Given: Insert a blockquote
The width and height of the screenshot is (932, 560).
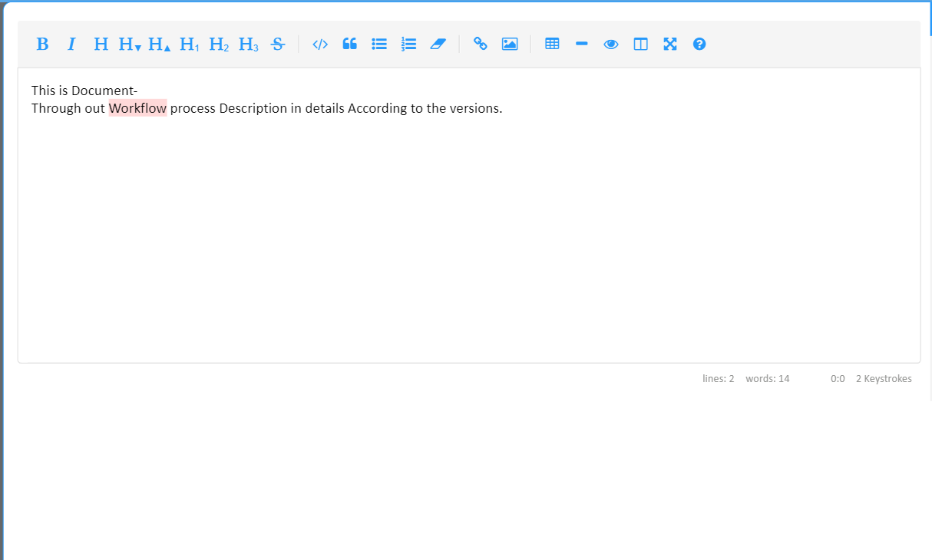Looking at the screenshot, I should [349, 44].
